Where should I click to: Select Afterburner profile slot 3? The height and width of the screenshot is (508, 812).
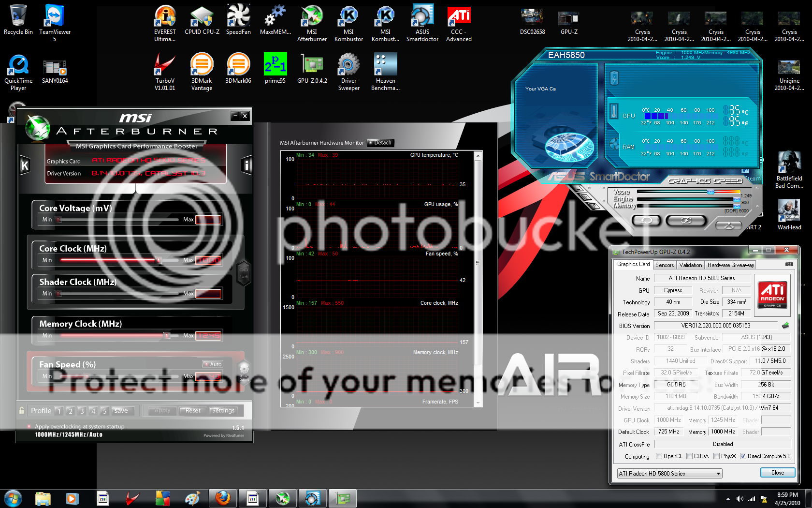[82, 411]
